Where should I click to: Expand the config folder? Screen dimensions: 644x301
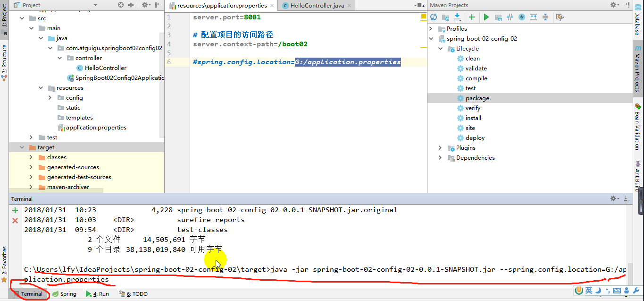(50, 98)
